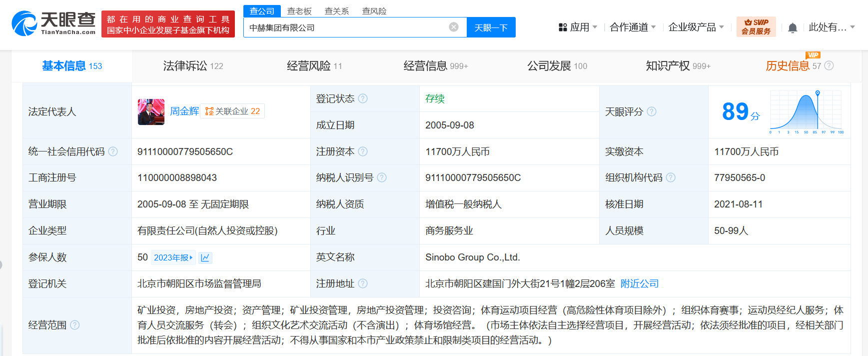Click the company type 有限责任公司(自然人投资或控股)
Screen dimensions: 868x356
(207, 230)
